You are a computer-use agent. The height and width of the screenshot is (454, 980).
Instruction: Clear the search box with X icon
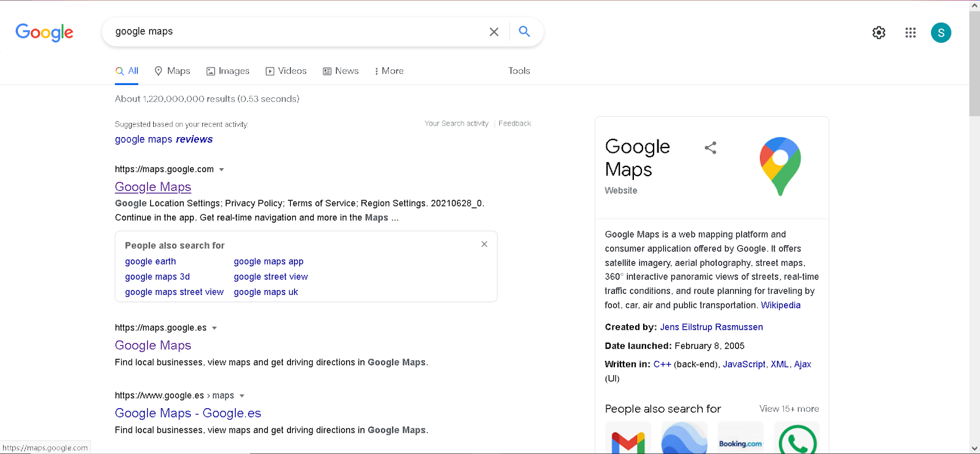point(494,32)
